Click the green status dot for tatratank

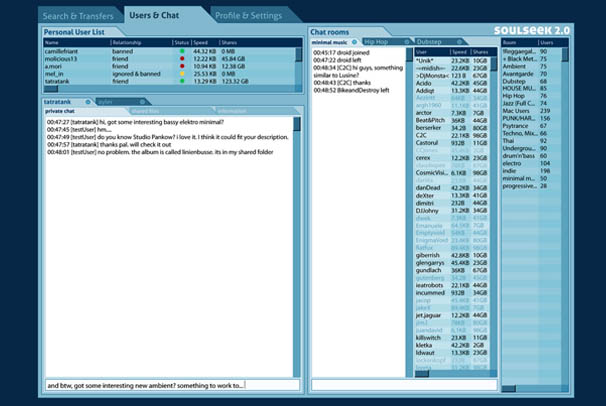182,79
